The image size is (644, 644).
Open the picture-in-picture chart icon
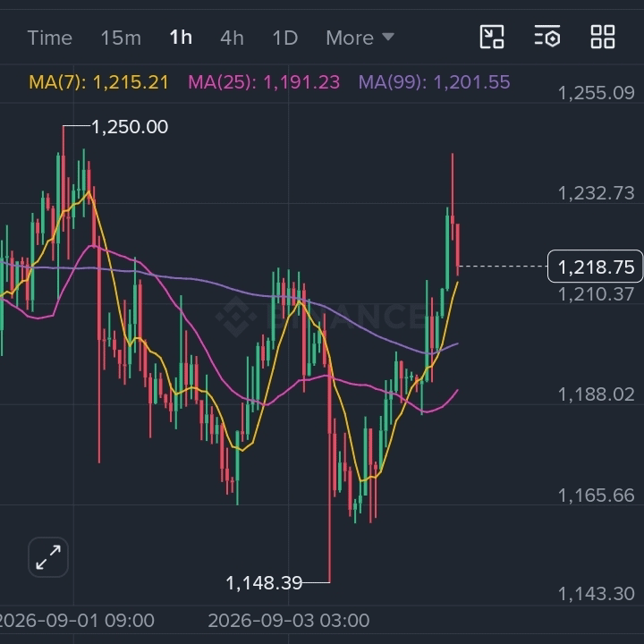[x=492, y=37]
